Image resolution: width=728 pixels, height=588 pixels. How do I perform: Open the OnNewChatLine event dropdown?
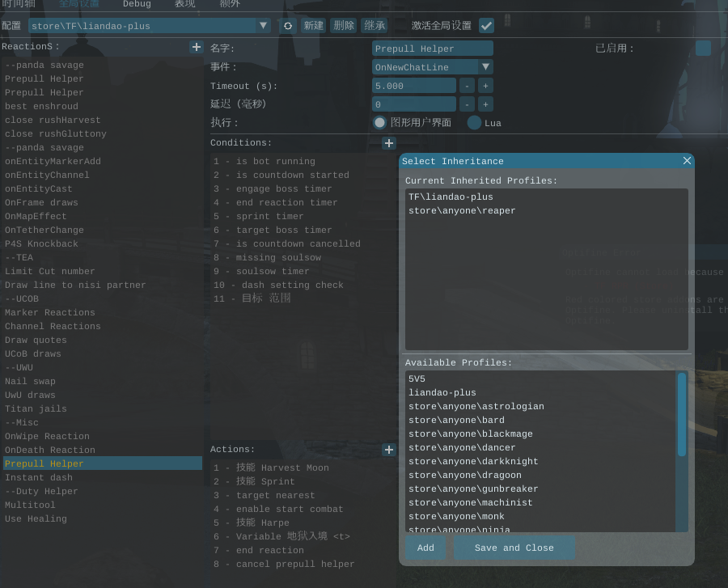pyautogui.click(x=485, y=67)
